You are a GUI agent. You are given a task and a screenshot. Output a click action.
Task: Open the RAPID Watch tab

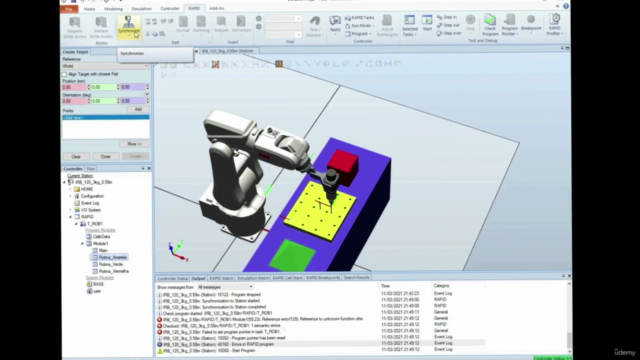[x=221, y=278]
